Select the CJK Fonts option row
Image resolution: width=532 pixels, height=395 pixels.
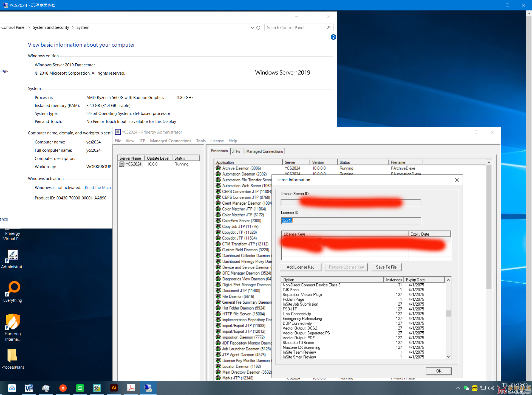pos(363,290)
